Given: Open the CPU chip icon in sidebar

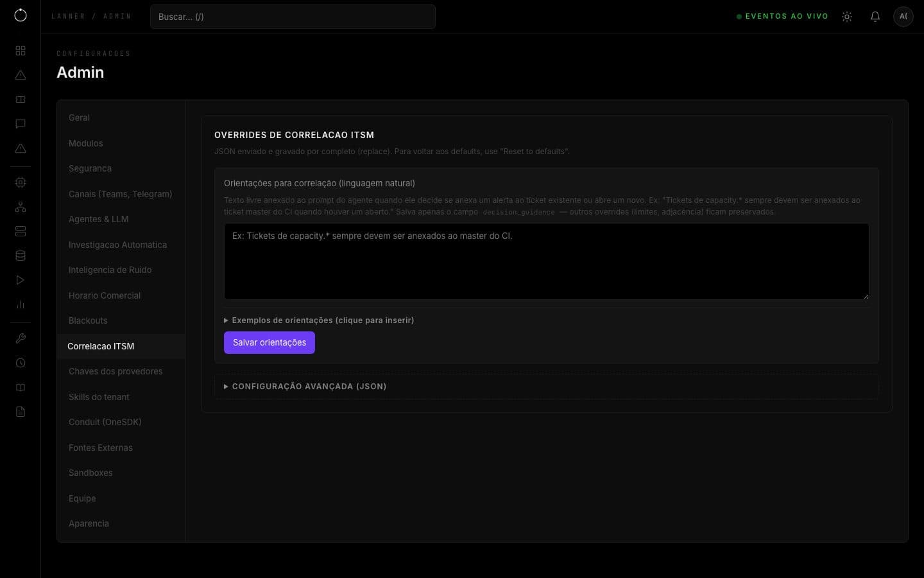Looking at the screenshot, I should tap(21, 182).
